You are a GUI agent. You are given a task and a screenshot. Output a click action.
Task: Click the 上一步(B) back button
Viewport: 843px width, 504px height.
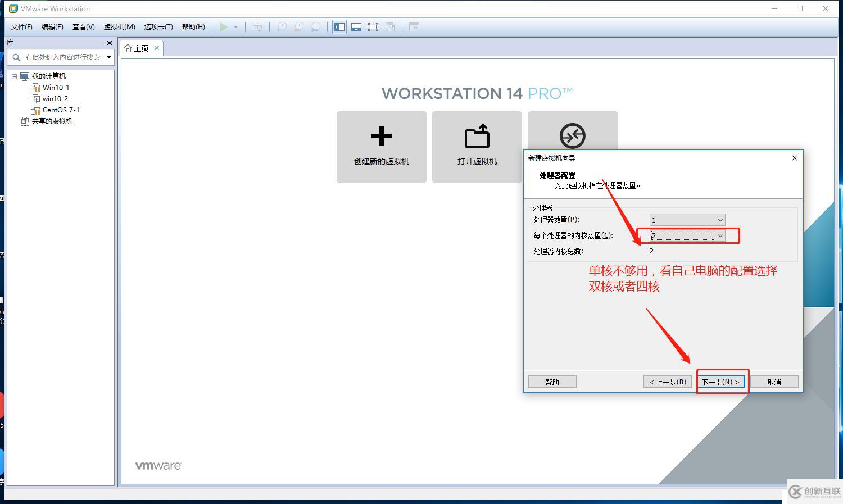click(x=668, y=382)
